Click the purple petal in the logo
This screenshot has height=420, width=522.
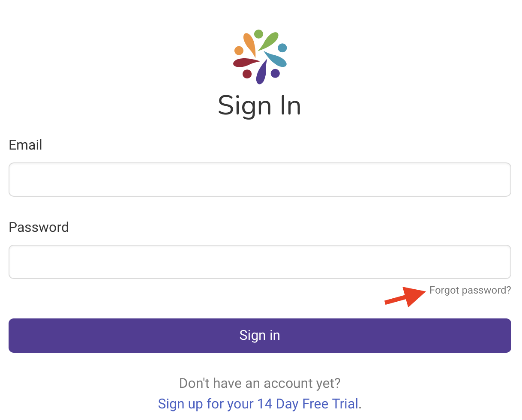(x=261, y=73)
